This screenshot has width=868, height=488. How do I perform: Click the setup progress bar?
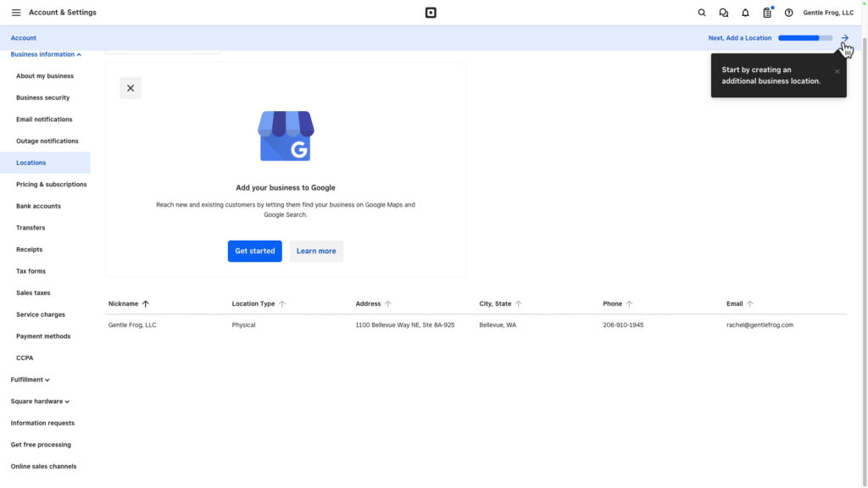click(804, 38)
